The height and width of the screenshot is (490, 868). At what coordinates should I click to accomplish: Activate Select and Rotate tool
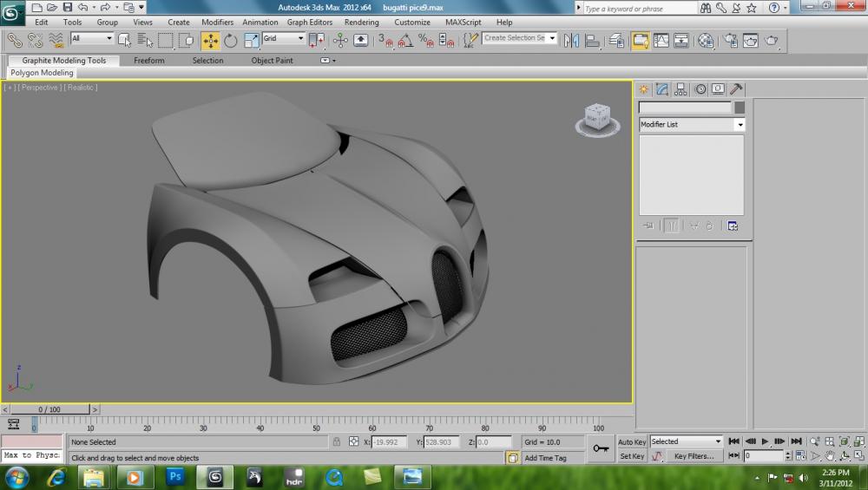[x=230, y=41]
